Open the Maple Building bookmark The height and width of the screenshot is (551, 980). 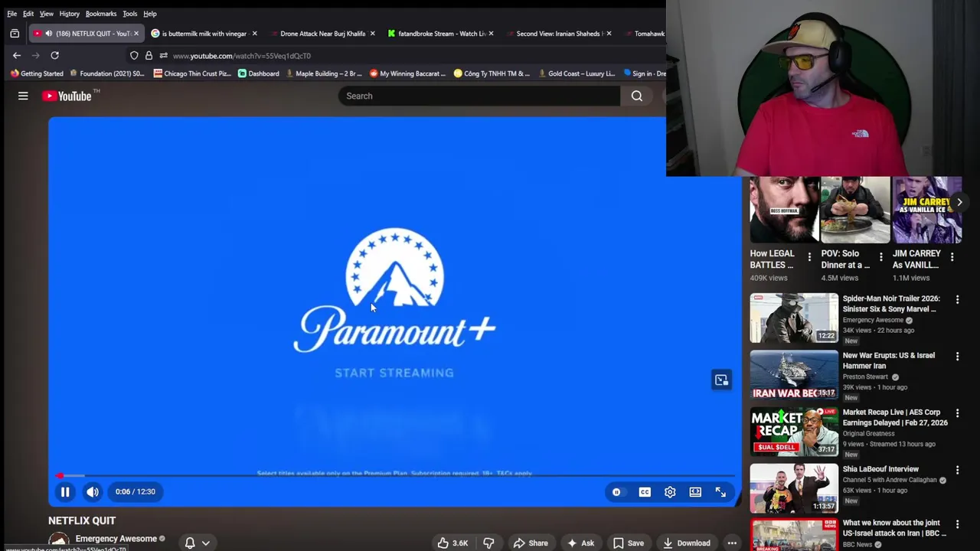click(x=322, y=73)
